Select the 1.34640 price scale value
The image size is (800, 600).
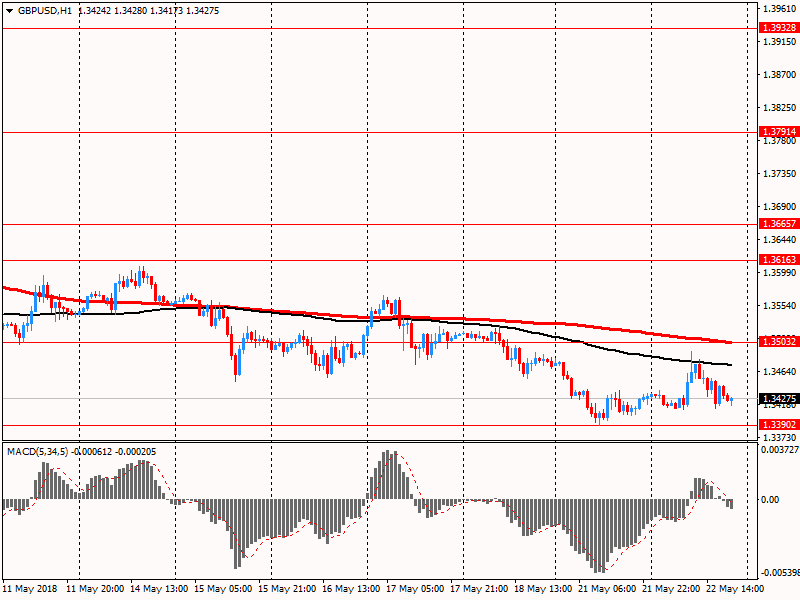(779, 371)
